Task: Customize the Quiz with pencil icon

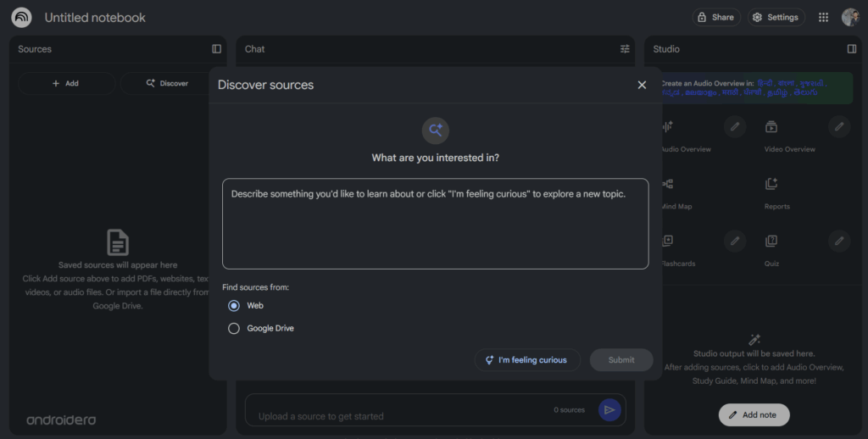Action: tap(838, 242)
